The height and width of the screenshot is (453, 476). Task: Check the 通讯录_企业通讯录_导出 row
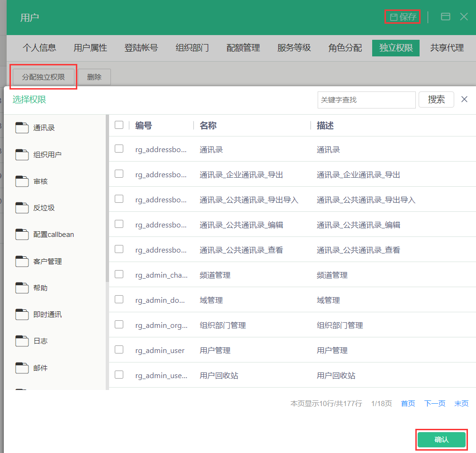(x=119, y=173)
